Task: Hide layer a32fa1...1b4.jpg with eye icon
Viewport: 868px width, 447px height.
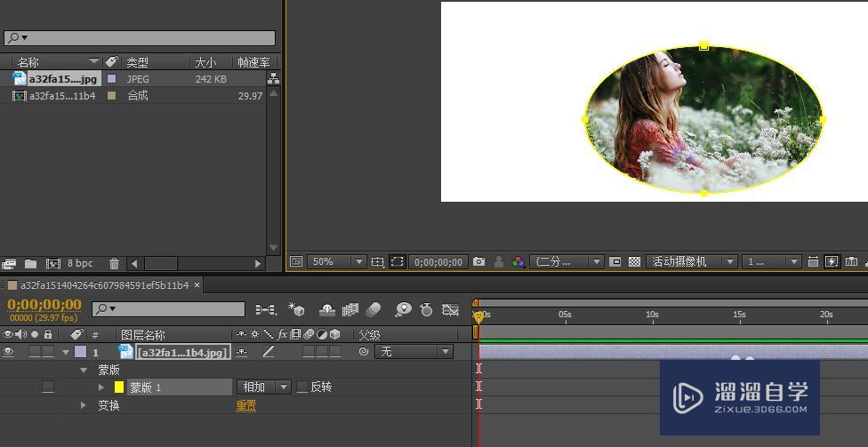Action: 8,351
